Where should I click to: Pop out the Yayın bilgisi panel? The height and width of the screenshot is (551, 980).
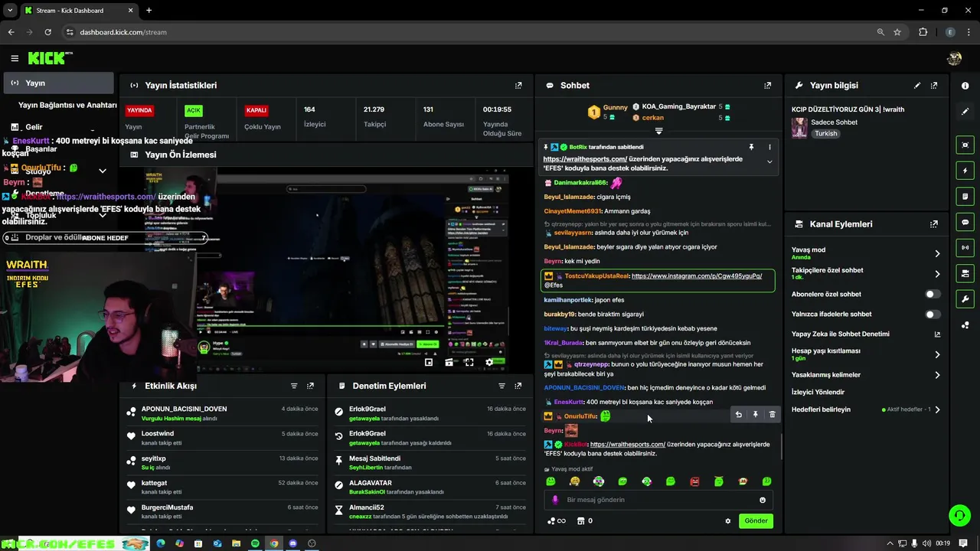point(934,86)
